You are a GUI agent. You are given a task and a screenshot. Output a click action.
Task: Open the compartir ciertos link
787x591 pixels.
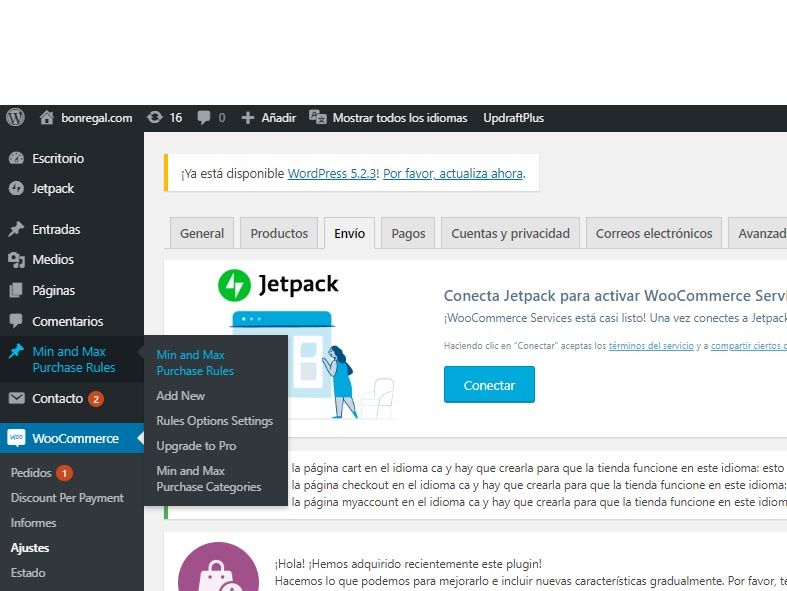pyautogui.click(x=748, y=345)
